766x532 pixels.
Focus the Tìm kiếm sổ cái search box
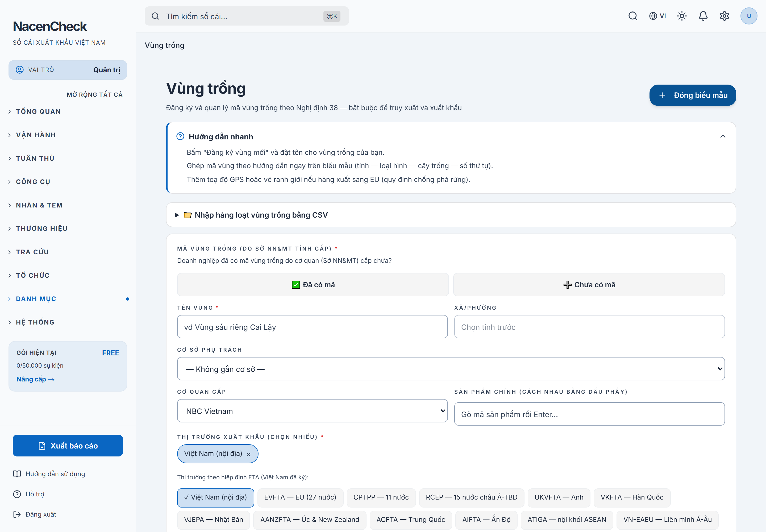247,16
